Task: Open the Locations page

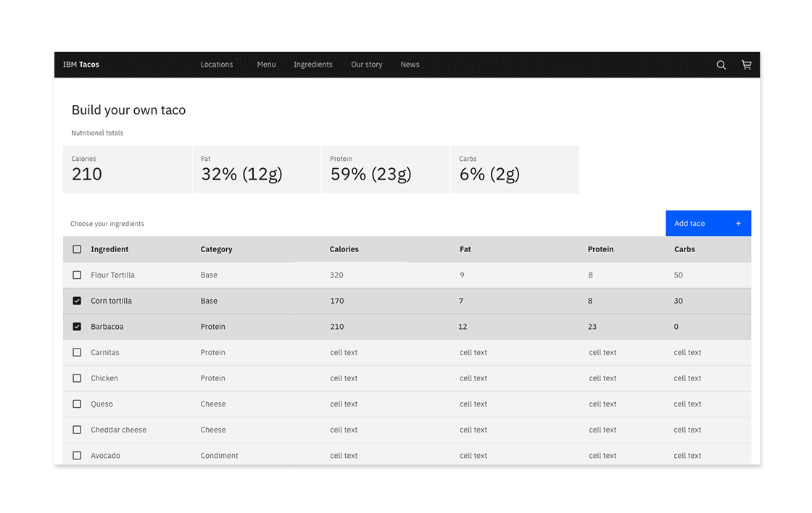Action: point(216,64)
